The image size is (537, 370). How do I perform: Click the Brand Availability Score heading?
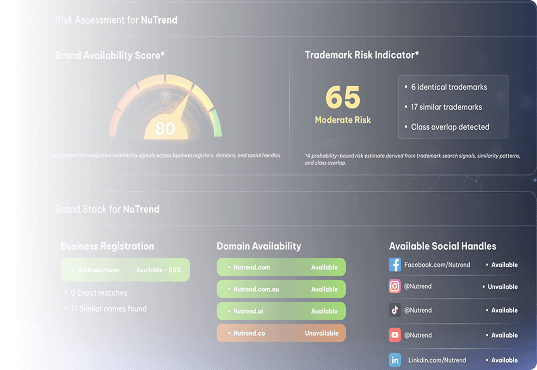[x=110, y=56]
